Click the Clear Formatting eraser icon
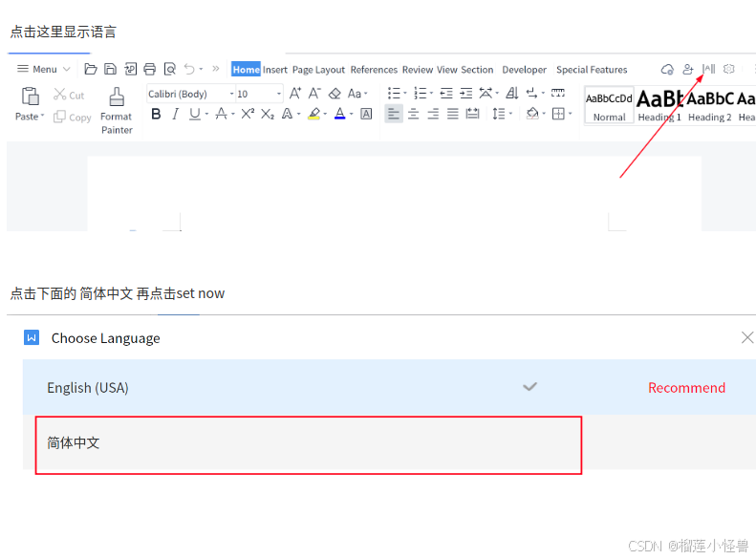This screenshot has height=559, width=756. (335, 94)
